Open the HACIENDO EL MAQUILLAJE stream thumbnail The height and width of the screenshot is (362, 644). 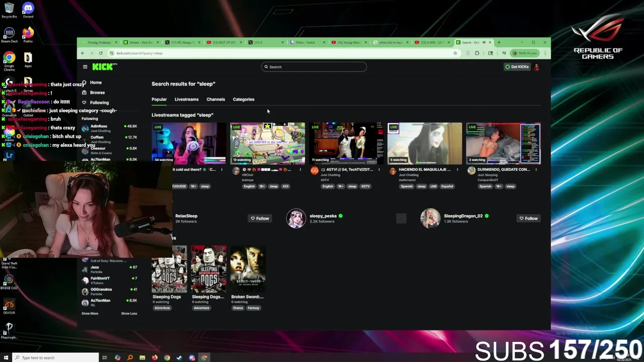tap(425, 143)
